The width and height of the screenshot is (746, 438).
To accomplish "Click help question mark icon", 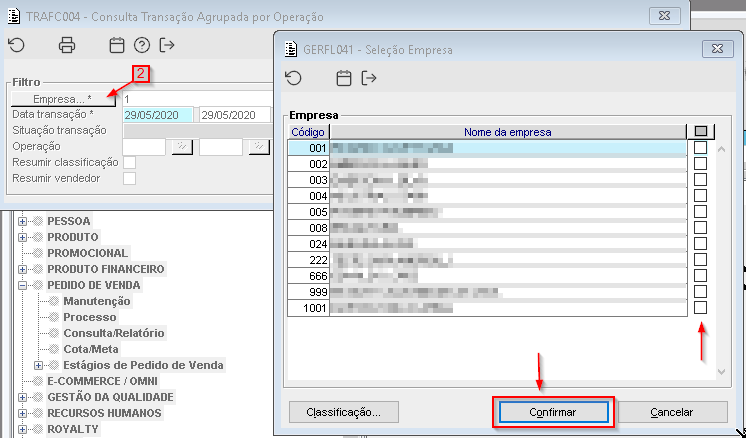I will (142, 45).
